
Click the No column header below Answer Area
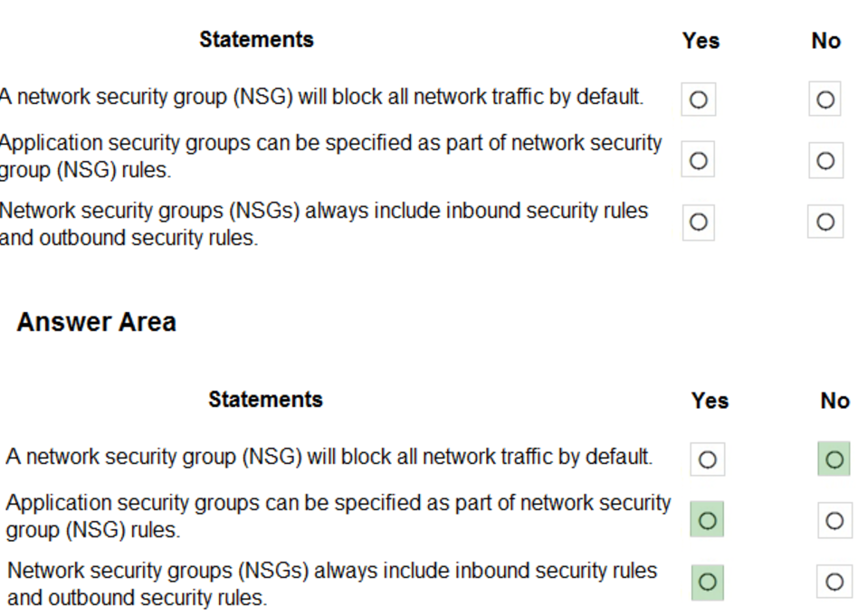pos(834,401)
